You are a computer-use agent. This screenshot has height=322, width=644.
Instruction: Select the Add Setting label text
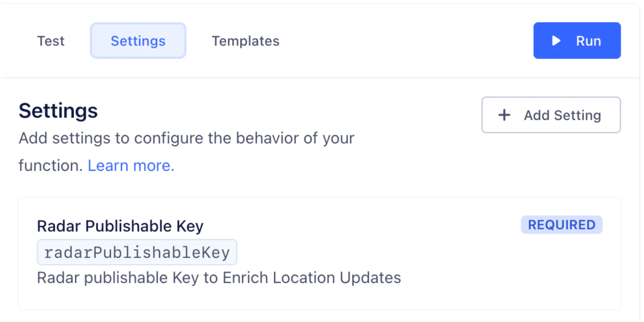(562, 115)
